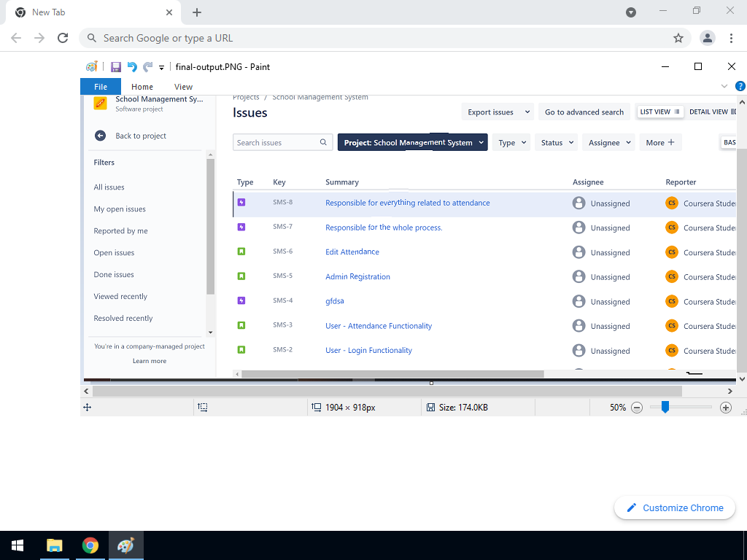Open issue Responsible for everything related to attendance

[407, 203]
